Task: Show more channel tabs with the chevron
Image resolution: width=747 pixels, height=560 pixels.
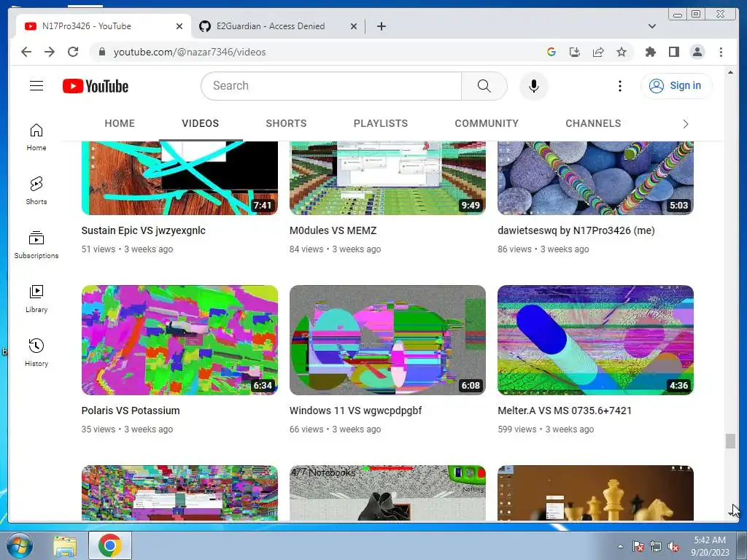Action: [686, 124]
